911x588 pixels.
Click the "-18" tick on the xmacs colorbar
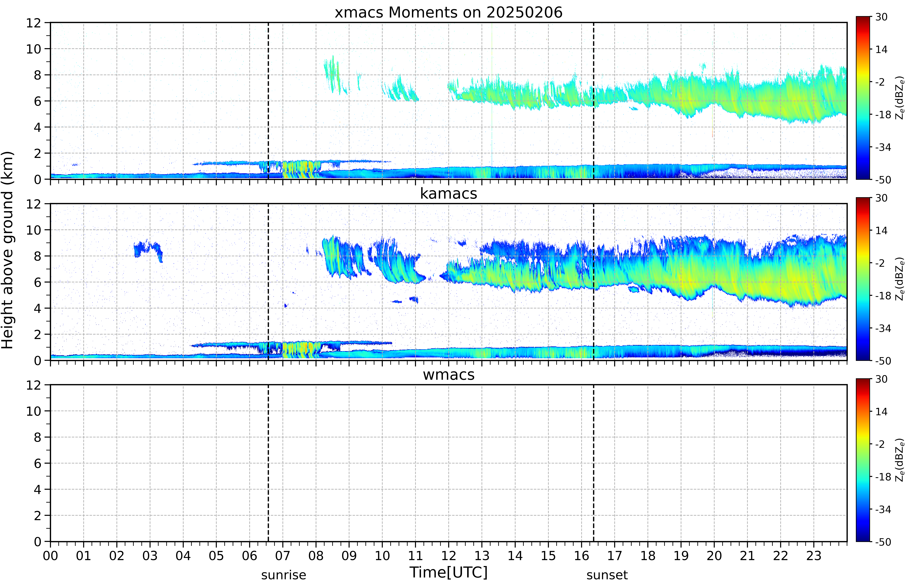883,115
